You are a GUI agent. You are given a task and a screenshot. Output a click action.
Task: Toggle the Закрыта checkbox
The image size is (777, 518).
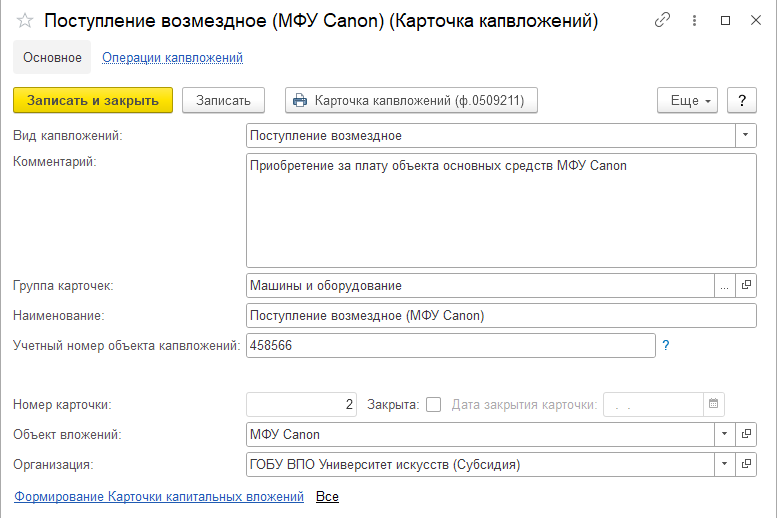434,404
